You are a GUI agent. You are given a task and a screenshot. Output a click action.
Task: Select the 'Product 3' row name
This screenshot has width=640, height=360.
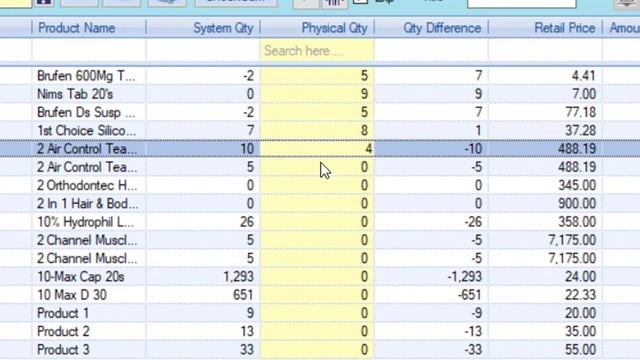[x=63, y=350]
